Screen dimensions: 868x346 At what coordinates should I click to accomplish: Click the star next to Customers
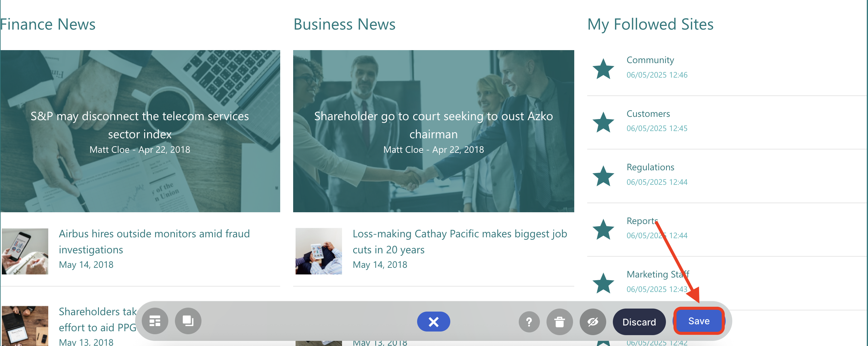pyautogui.click(x=603, y=122)
